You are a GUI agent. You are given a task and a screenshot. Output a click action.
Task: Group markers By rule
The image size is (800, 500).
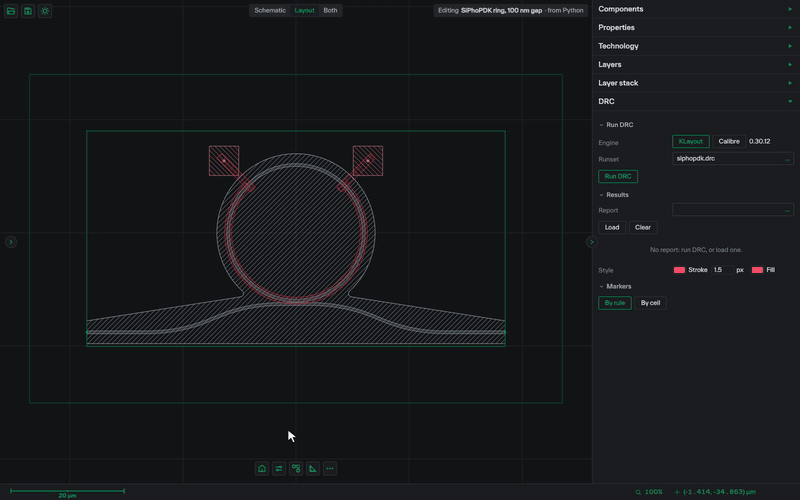click(x=615, y=303)
